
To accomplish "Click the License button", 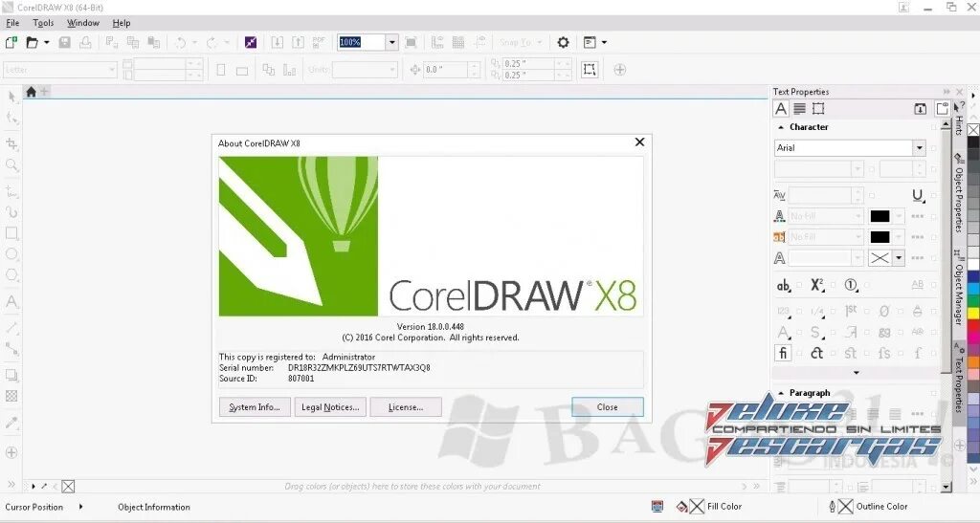I will [x=406, y=407].
